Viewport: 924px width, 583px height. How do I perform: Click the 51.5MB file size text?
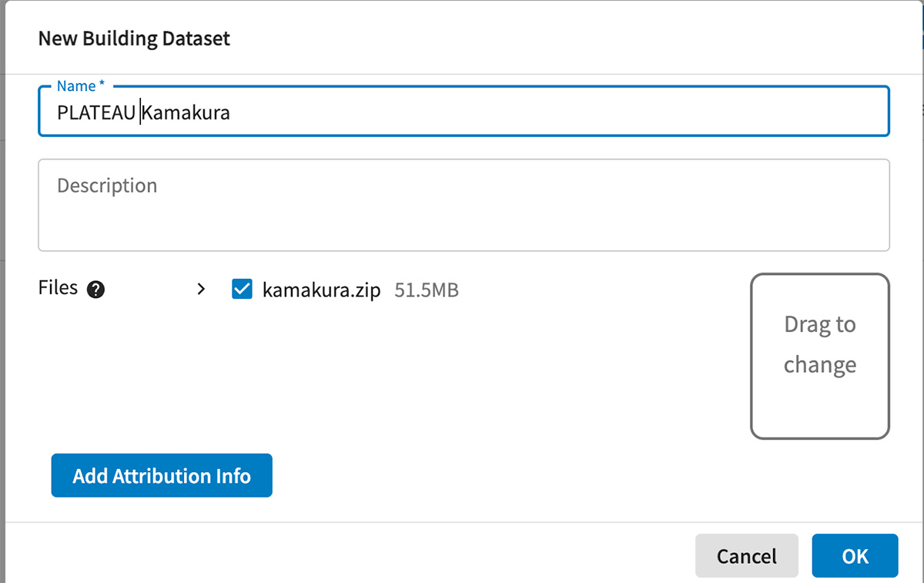pos(427,290)
